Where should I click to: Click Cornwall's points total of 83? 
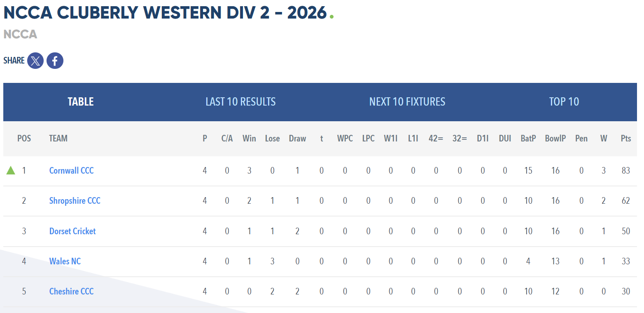[x=626, y=171]
